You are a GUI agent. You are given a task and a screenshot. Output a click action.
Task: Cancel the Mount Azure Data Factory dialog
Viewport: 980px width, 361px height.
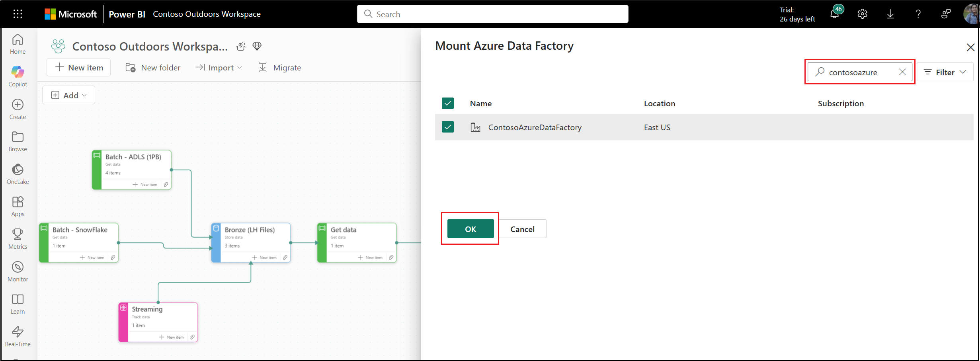click(x=523, y=229)
